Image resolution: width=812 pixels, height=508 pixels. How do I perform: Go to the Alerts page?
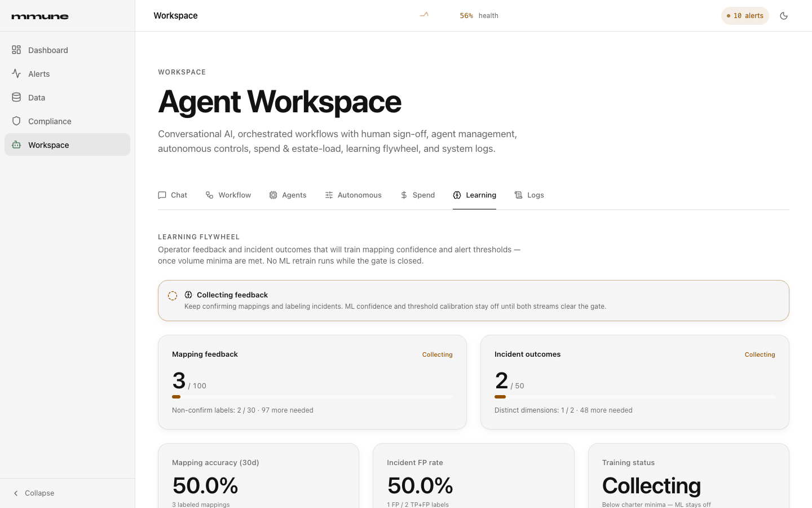(67, 73)
